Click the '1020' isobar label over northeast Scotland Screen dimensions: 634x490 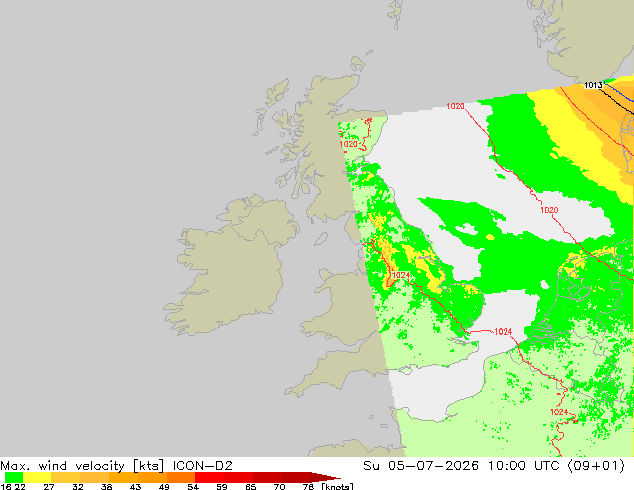point(349,144)
